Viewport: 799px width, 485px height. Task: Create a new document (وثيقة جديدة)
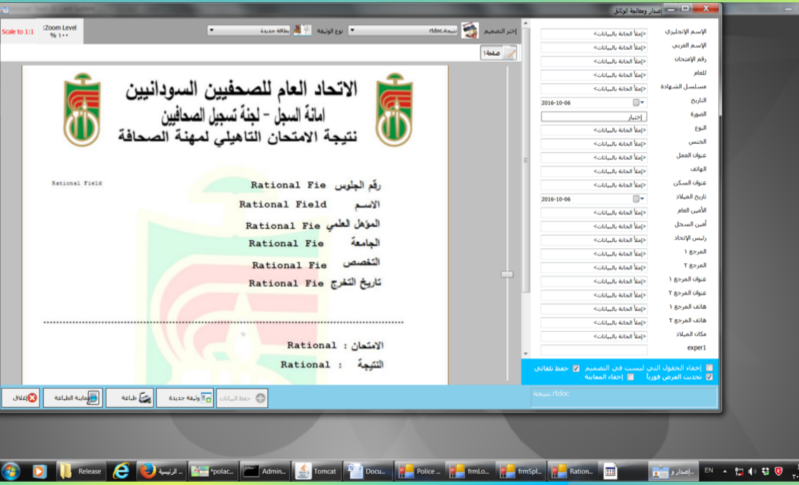pos(186,397)
